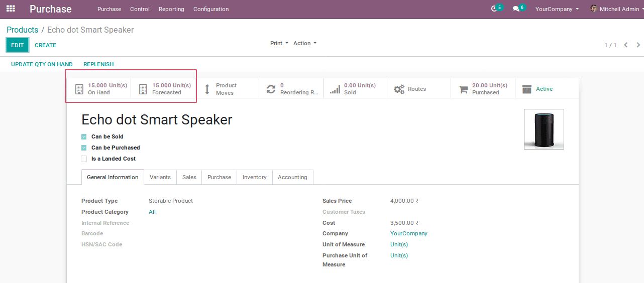
Task: Open the YourCompany company field link
Action: (409, 233)
